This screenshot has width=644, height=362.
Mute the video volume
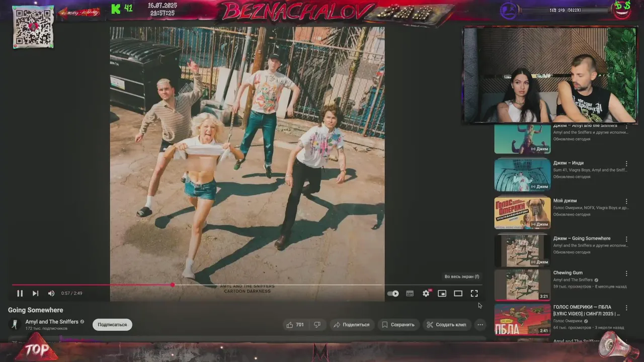[51, 293]
